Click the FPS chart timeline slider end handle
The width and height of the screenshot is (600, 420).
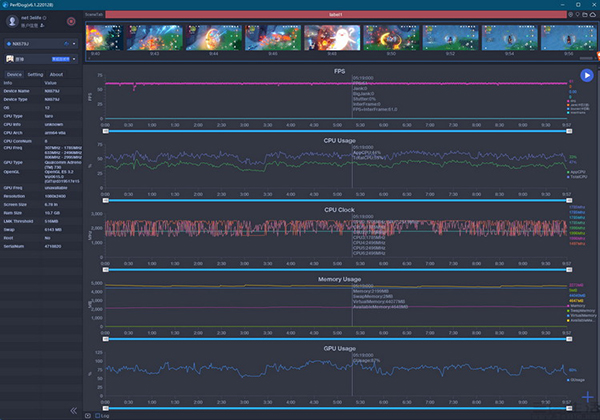coord(571,131)
